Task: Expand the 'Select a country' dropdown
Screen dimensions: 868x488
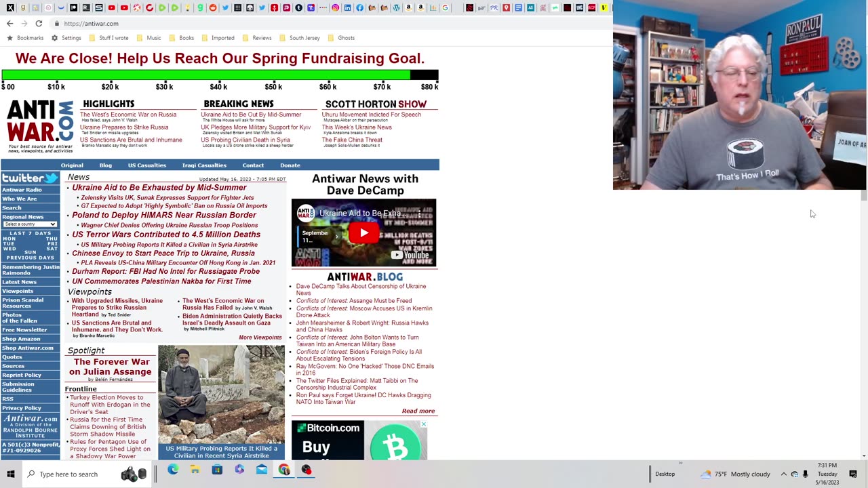Action: point(30,224)
